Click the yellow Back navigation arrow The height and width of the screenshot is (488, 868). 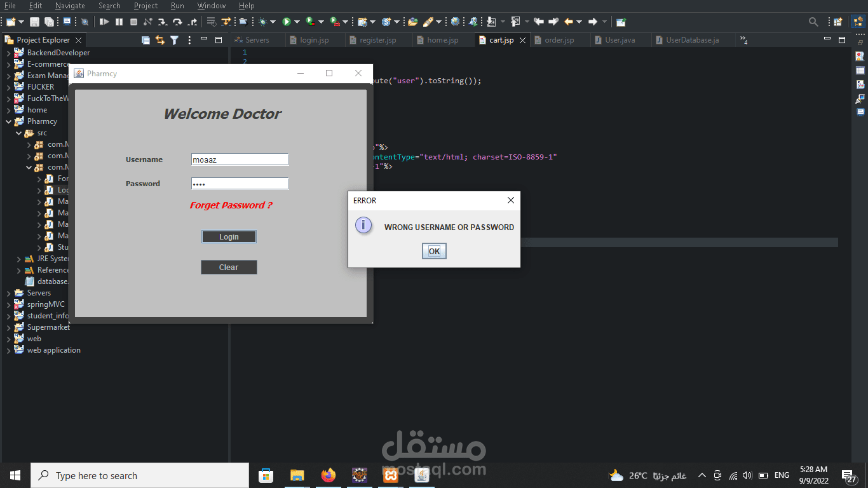pos(569,22)
